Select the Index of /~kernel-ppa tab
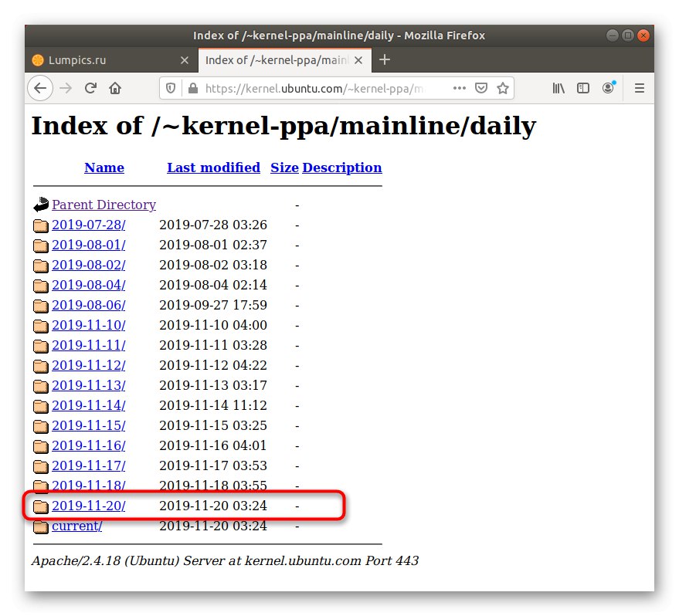This screenshot has height=616, width=679. tap(284, 60)
